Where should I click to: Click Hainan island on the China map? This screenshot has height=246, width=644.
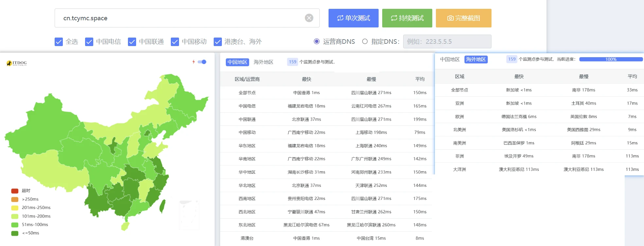coord(125,226)
